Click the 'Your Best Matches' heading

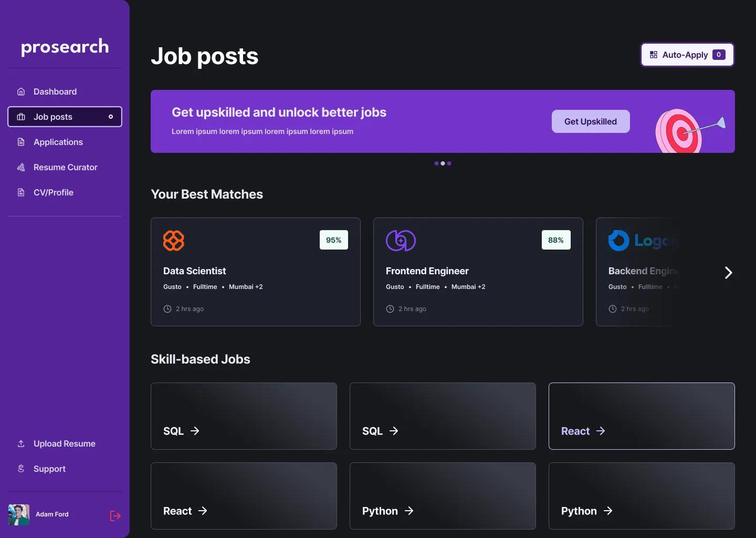[x=207, y=194]
